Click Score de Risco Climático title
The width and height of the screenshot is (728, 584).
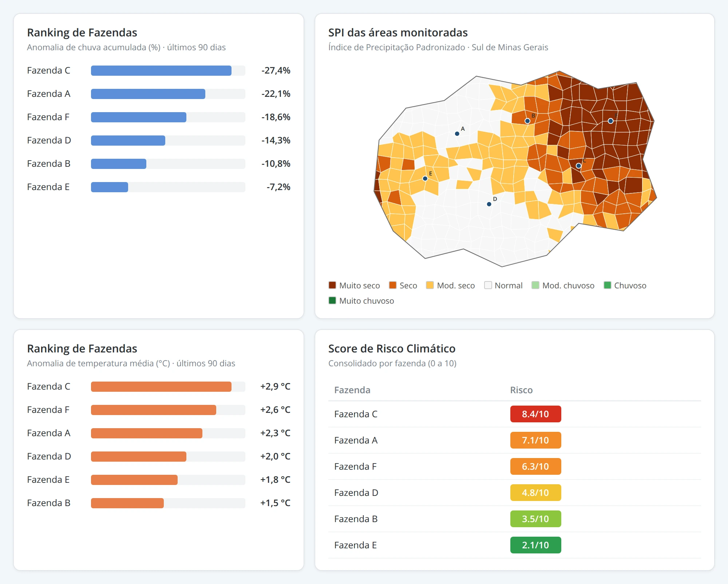click(392, 349)
